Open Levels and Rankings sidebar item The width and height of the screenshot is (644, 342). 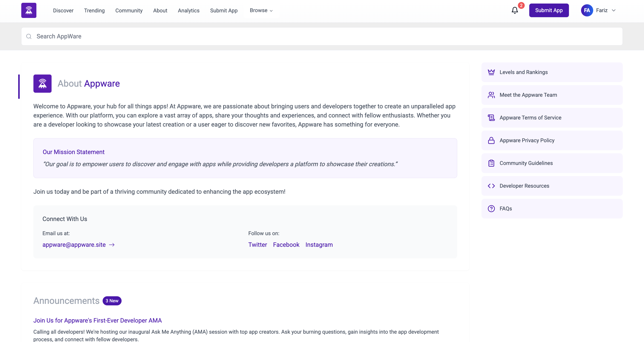(552, 72)
